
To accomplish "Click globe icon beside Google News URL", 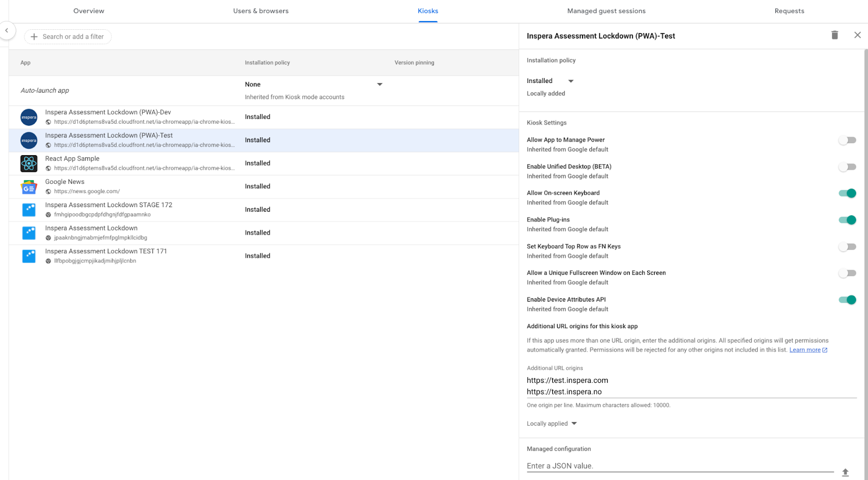I will (48, 191).
